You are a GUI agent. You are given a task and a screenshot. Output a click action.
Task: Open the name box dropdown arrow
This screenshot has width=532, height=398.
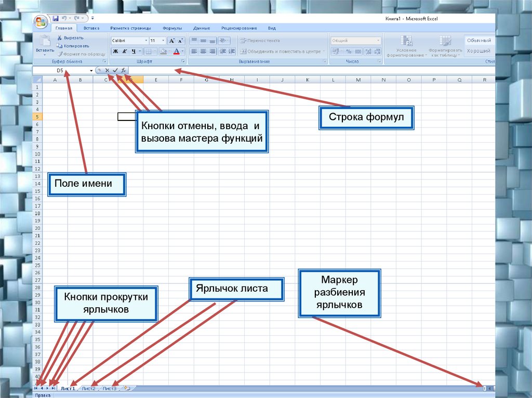pyautogui.click(x=91, y=71)
